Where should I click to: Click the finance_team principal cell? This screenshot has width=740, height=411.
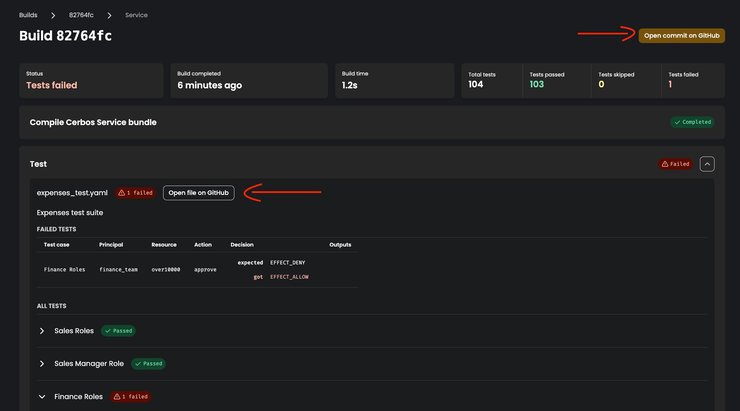point(118,269)
